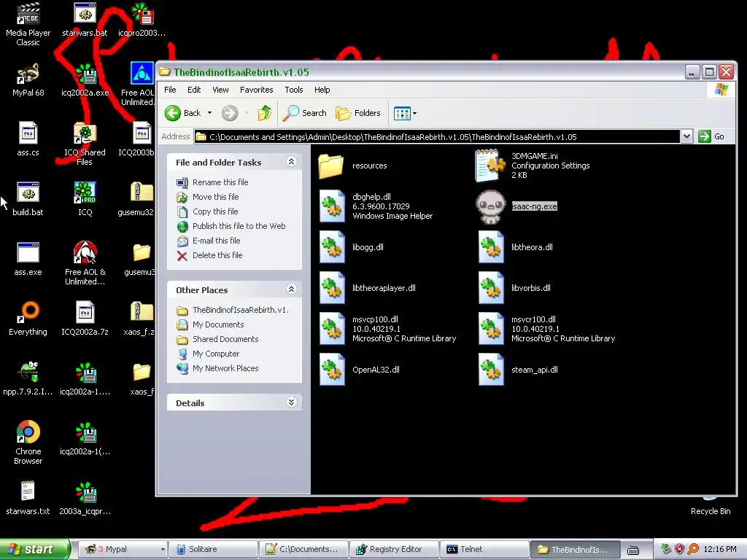Screen dimensions: 747x560
Task: Select libogg.dll file icon
Action: pos(332,247)
